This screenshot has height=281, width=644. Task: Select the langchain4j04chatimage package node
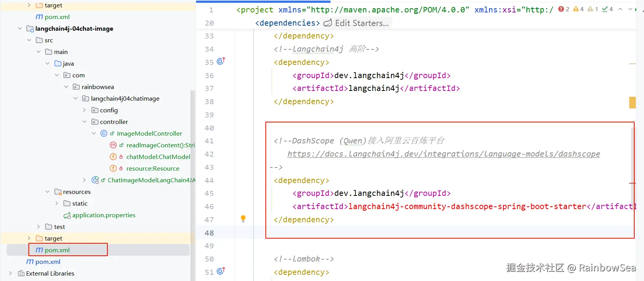point(125,98)
